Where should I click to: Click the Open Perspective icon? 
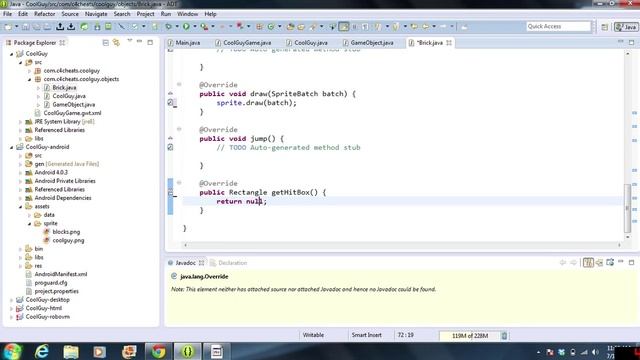(604, 27)
